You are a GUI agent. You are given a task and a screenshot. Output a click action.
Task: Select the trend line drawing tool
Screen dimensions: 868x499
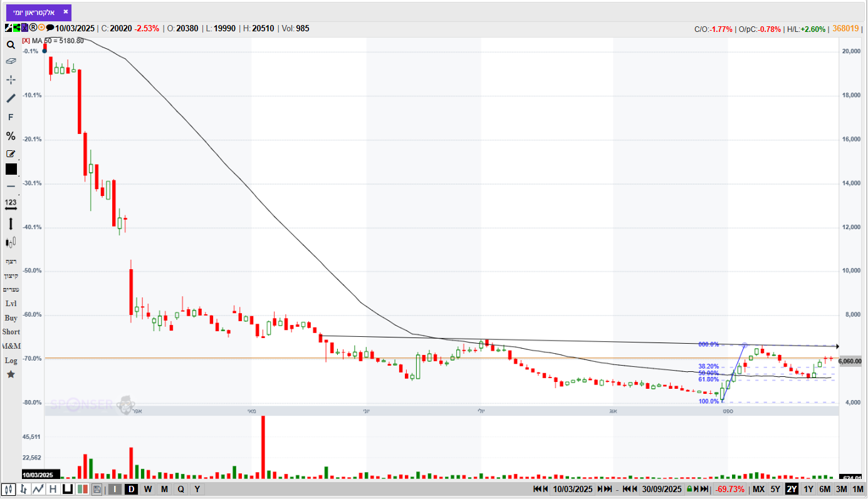point(11,98)
